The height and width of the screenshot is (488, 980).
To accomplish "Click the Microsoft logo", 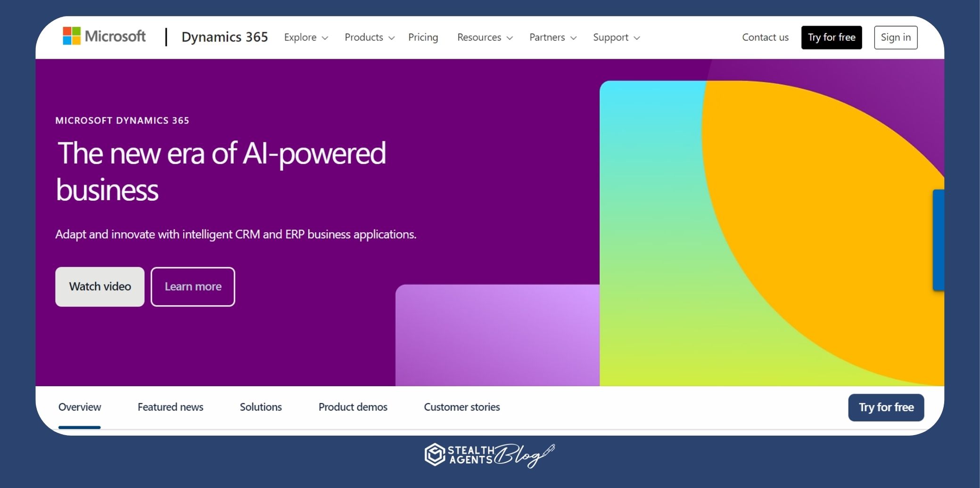I will 104,36.
